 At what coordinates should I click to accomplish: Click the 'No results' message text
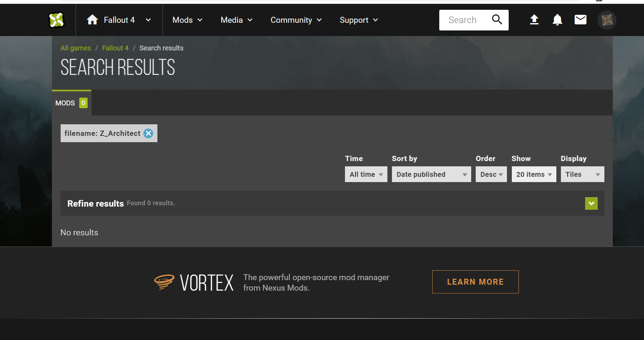coord(79,233)
